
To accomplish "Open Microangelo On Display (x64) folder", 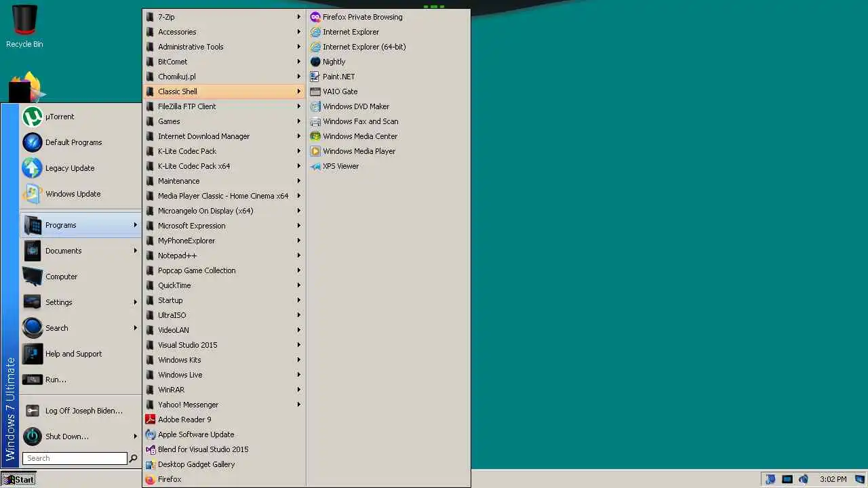I will tap(224, 211).
